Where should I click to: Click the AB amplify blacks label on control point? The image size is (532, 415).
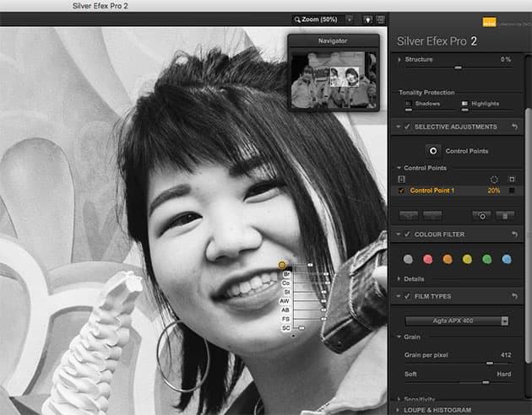(285, 310)
